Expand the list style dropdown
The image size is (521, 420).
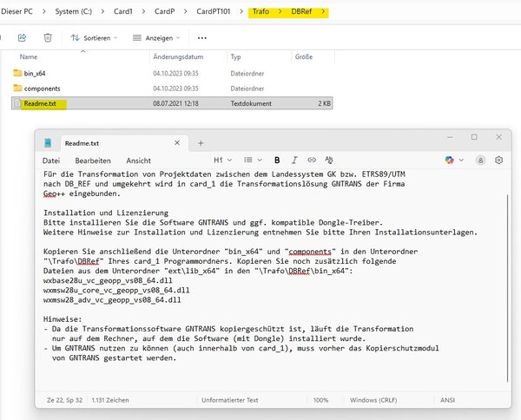click(252, 161)
